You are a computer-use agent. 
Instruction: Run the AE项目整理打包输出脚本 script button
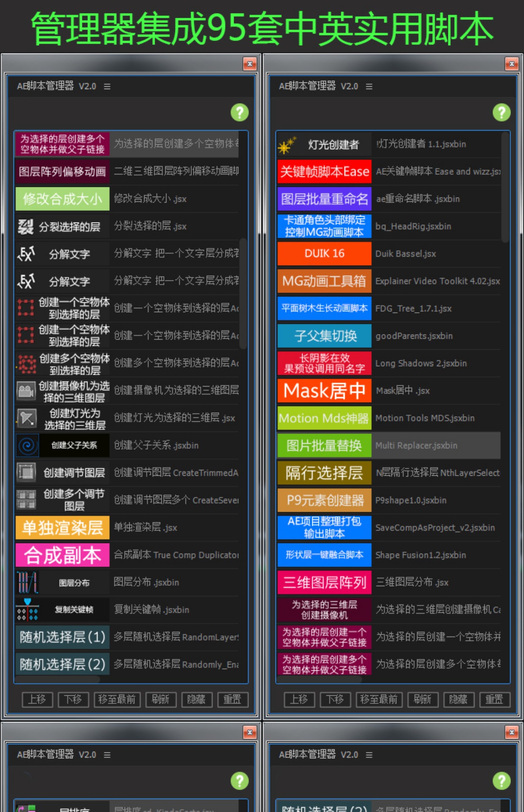coord(325,527)
